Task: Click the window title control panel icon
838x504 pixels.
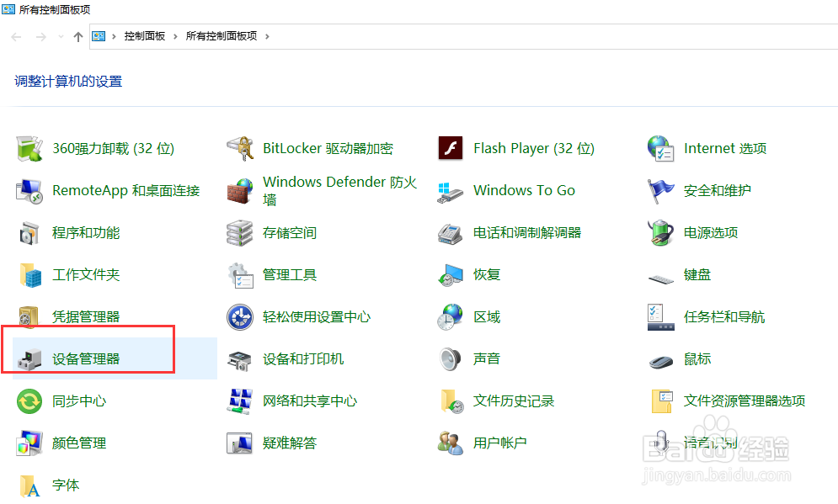Action: (x=8, y=9)
